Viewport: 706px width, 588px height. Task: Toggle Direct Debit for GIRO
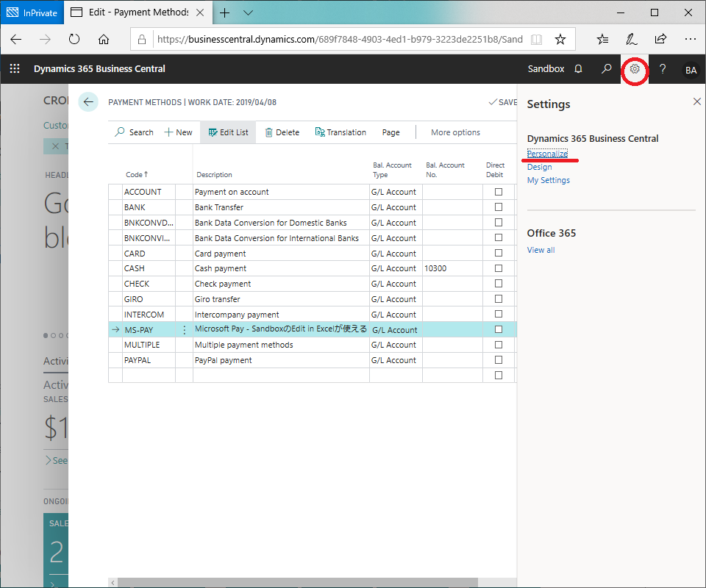click(499, 298)
